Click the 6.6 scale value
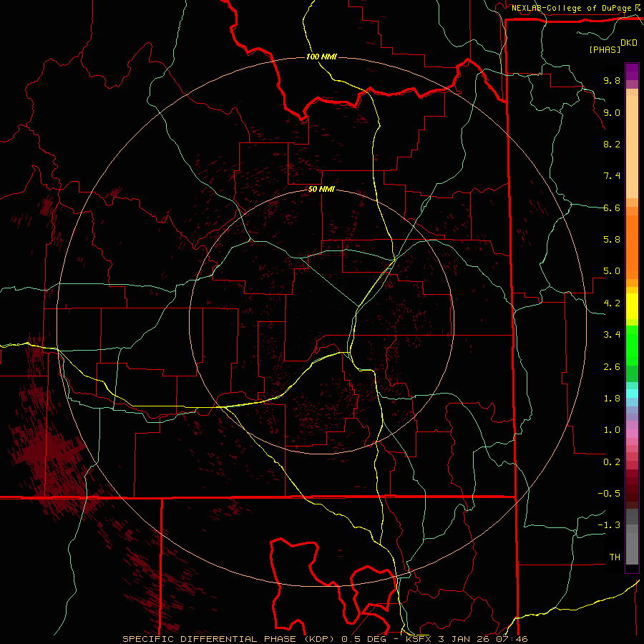Screen dimensions: 644x644 pos(612,208)
